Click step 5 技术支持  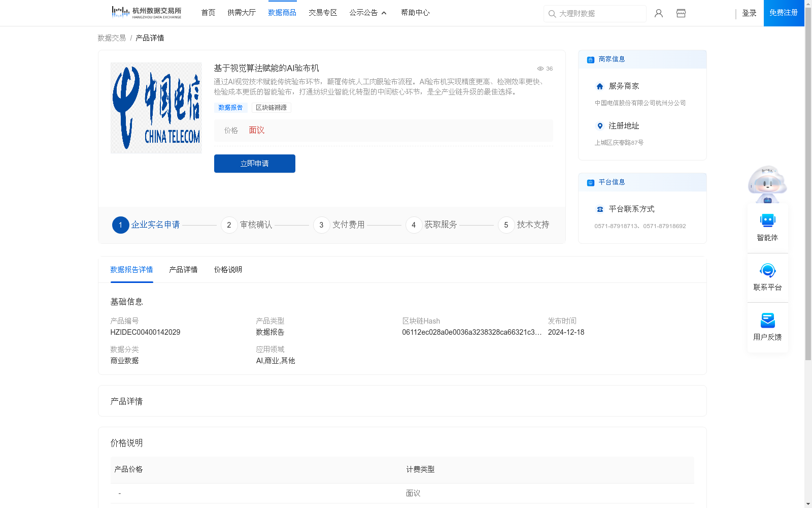pyautogui.click(x=524, y=225)
